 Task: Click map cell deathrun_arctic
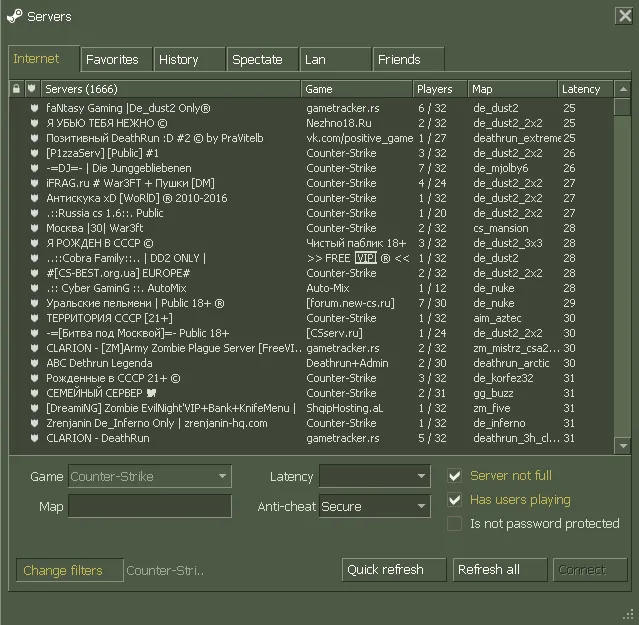511,363
